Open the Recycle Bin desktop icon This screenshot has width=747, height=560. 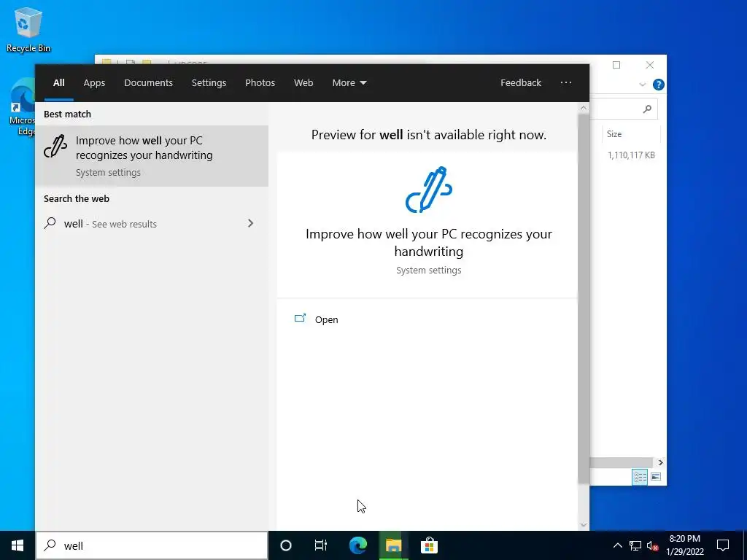(x=28, y=30)
